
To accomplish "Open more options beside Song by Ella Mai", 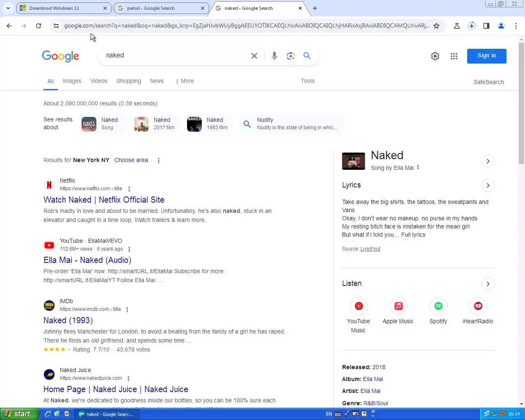I will (x=418, y=167).
